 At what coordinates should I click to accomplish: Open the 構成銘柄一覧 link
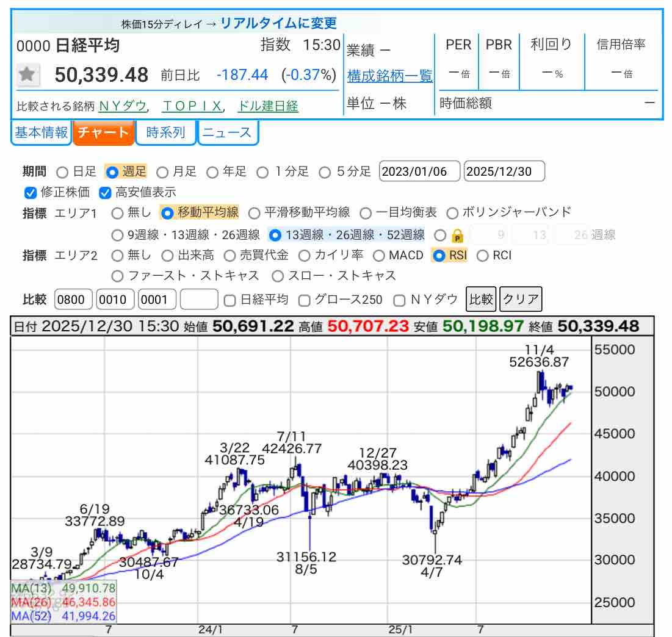point(389,76)
